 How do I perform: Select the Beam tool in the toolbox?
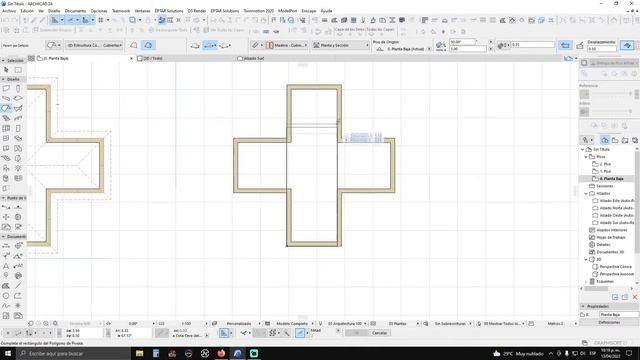[x=6, y=98]
